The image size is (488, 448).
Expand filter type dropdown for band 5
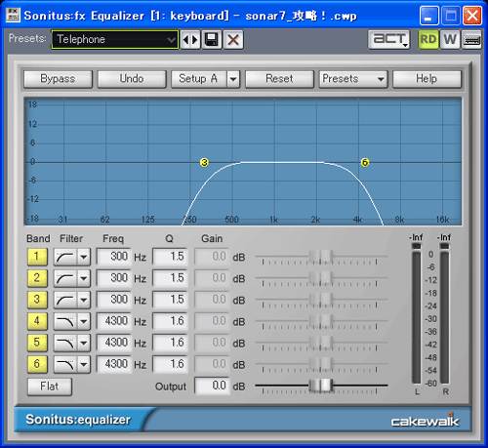click(84, 343)
